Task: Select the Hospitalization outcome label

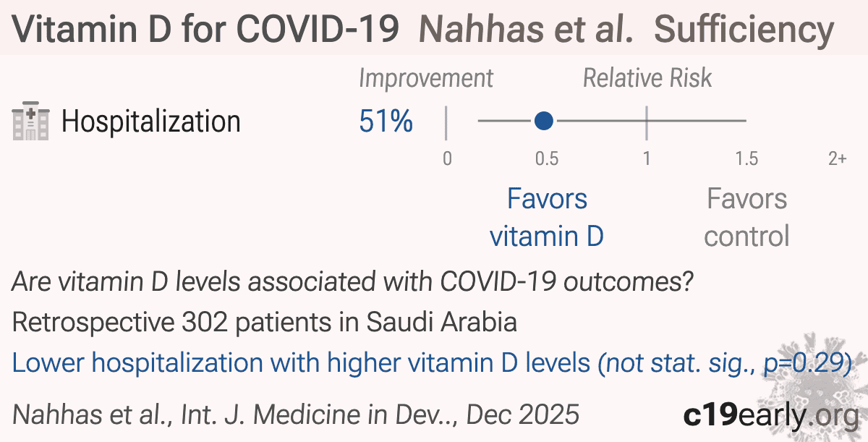Action: coord(150,122)
